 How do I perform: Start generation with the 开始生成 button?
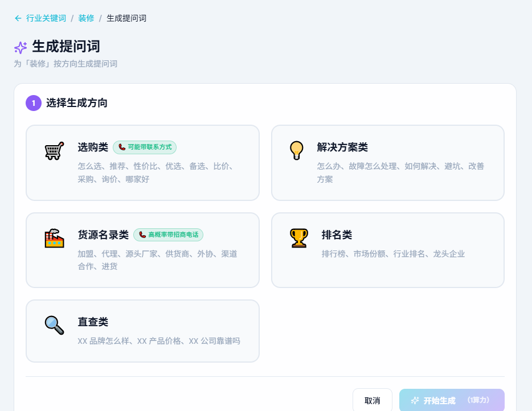tap(452, 401)
